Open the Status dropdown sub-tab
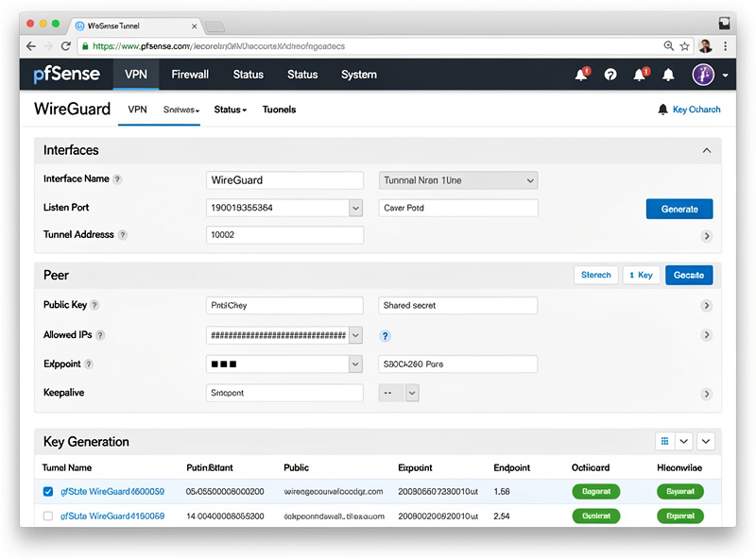This screenshot has height=559, width=756. pyautogui.click(x=230, y=110)
